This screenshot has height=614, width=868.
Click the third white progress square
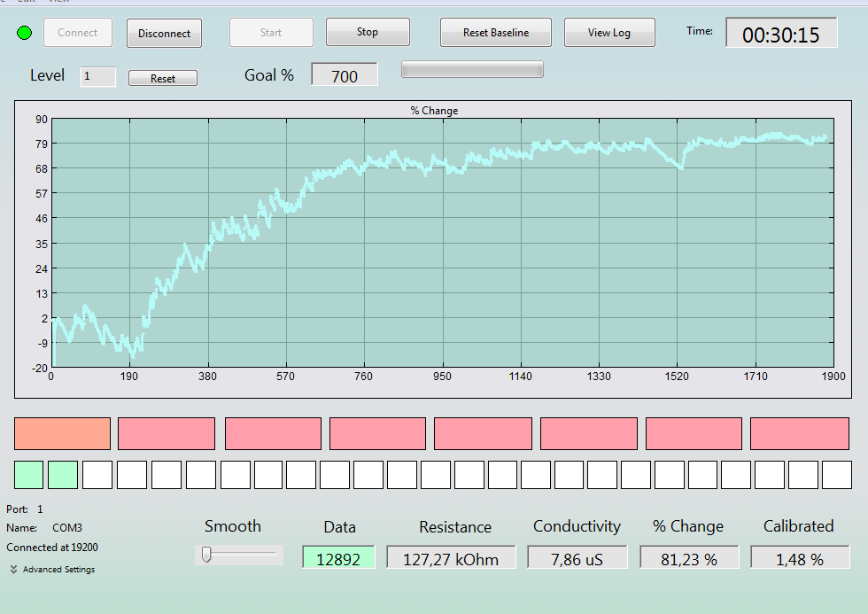pyautogui.click(x=167, y=475)
